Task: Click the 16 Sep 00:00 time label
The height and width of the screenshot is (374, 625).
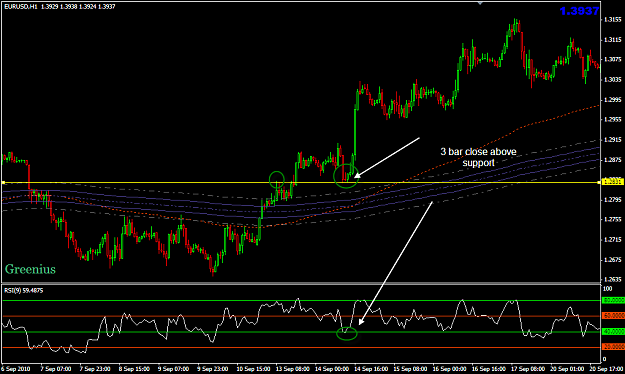Action: coord(450,369)
